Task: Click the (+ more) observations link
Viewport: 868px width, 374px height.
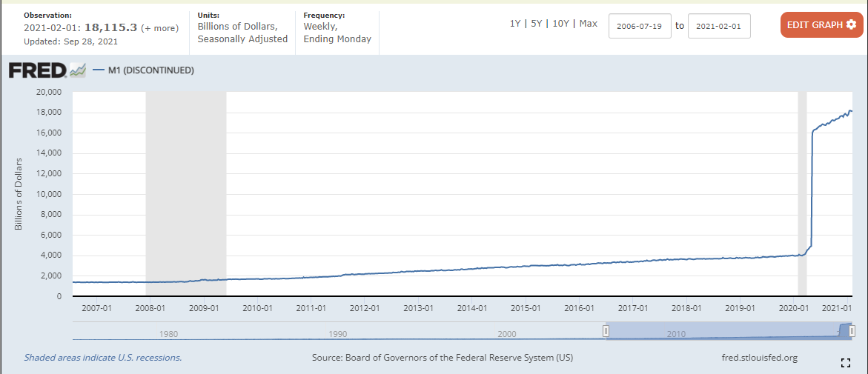Action: pyautogui.click(x=159, y=27)
